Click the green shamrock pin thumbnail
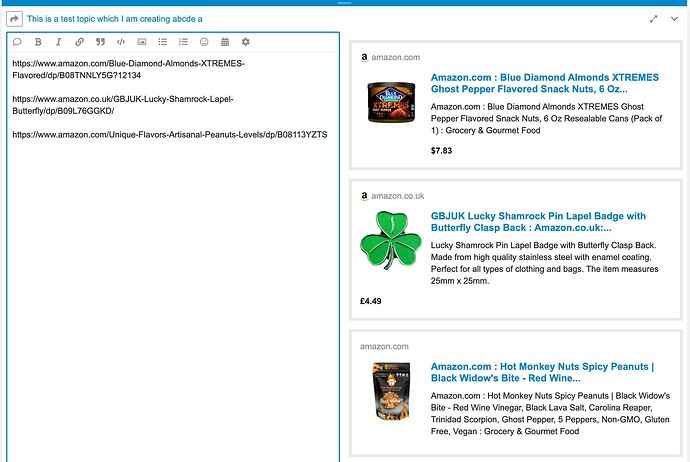690x462 pixels. click(x=391, y=240)
